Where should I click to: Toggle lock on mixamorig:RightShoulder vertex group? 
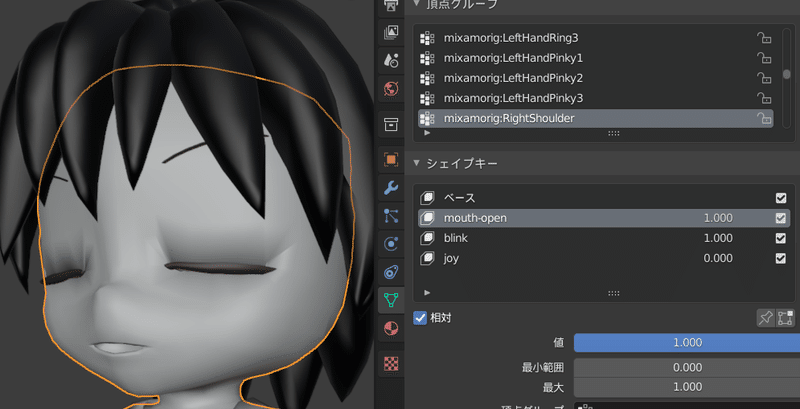[764, 118]
